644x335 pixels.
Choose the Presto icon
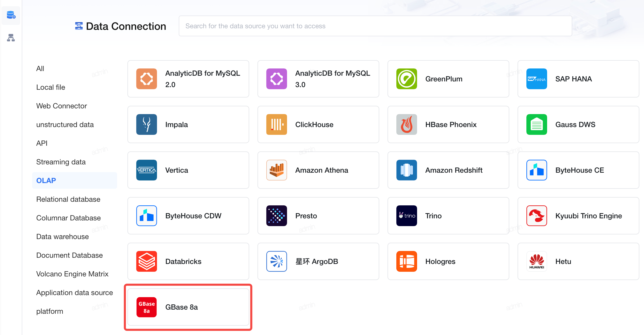click(276, 216)
